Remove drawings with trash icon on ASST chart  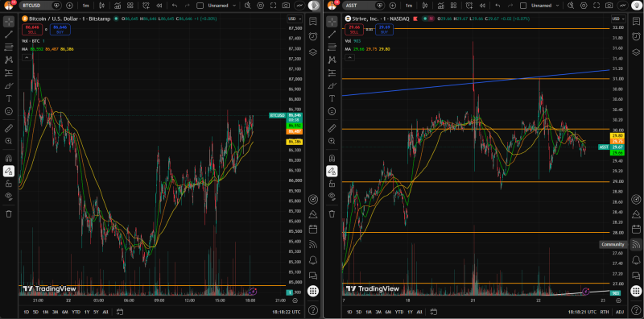(x=332, y=213)
